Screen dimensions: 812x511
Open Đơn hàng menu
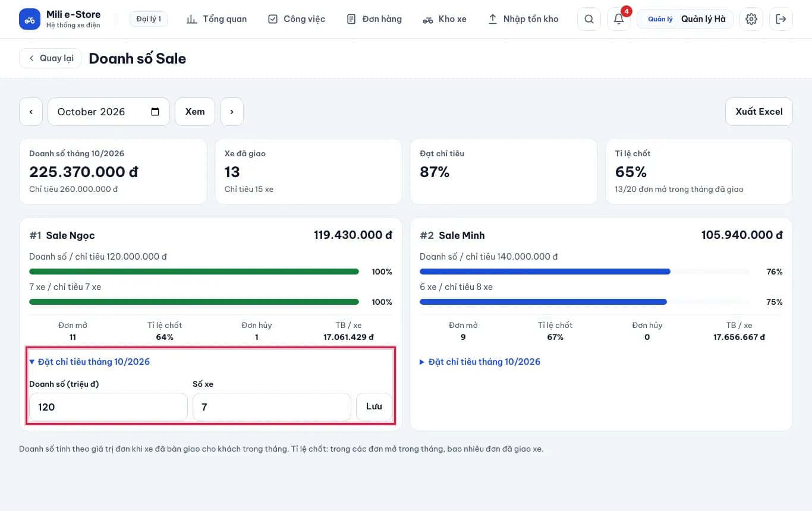pos(374,19)
